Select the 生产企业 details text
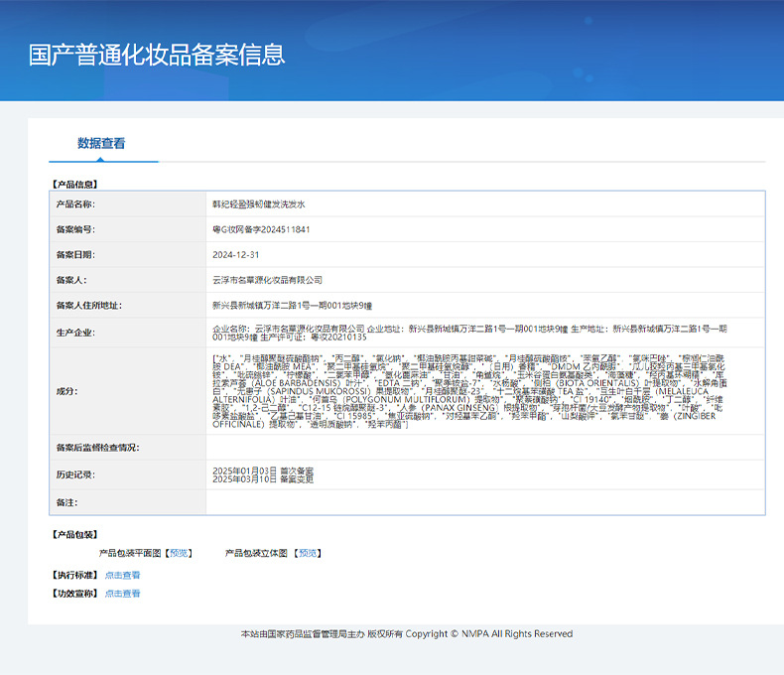Screen dimensions: 784x675 click(x=469, y=333)
